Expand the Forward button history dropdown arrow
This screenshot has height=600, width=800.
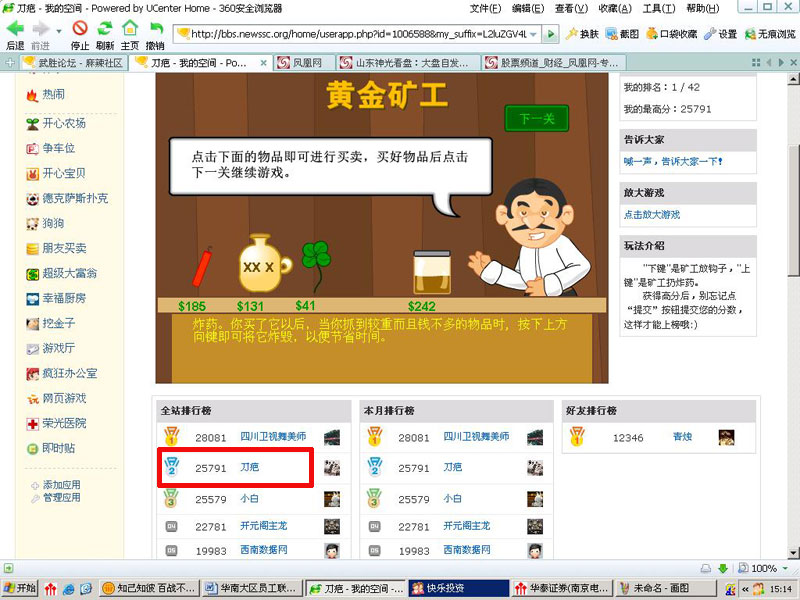tap(59, 31)
